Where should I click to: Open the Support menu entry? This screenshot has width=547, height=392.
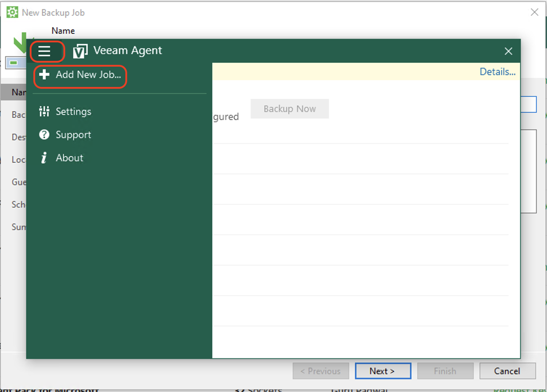point(74,135)
